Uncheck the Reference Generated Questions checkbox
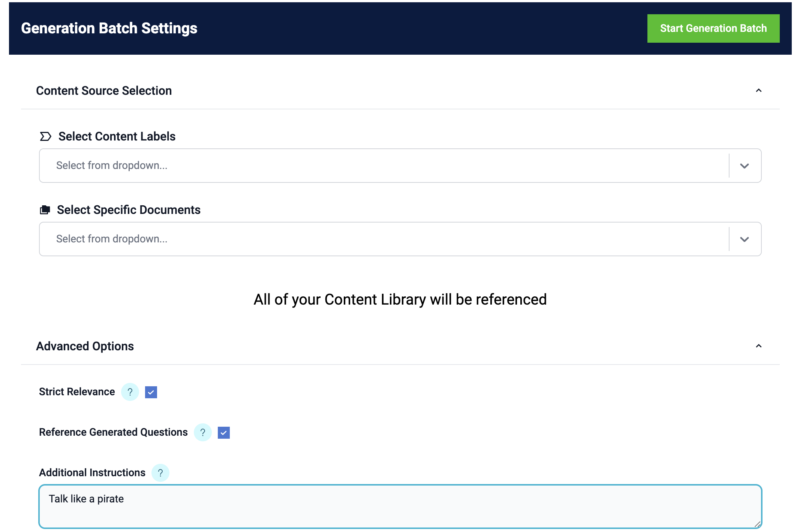The image size is (803, 532). click(224, 433)
